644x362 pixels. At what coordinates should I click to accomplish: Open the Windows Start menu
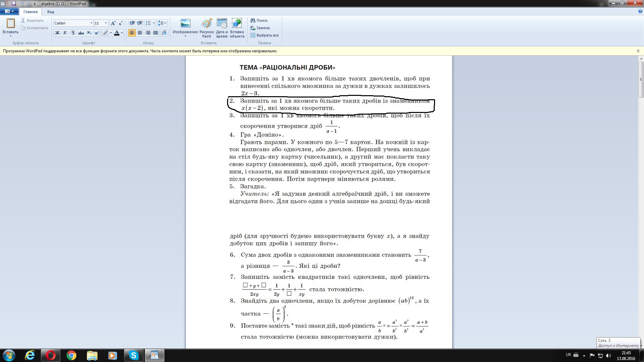point(9,355)
